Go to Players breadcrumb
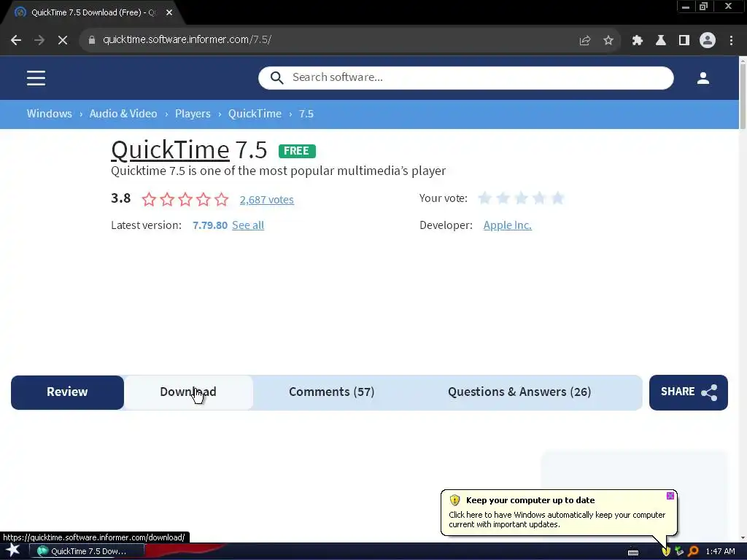The width and height of the screenshot is (747, 560). pos(193,114)
